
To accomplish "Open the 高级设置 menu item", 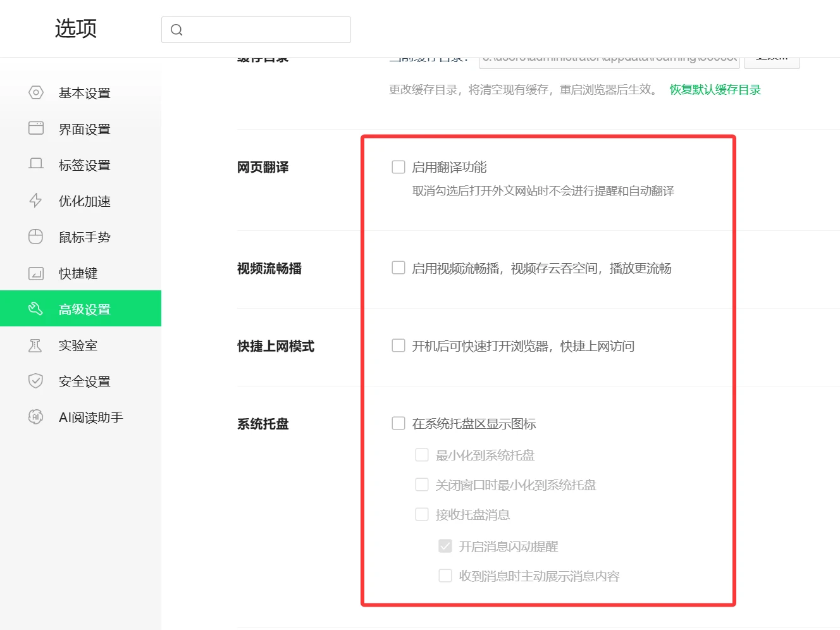I will (x=84, y=309).
